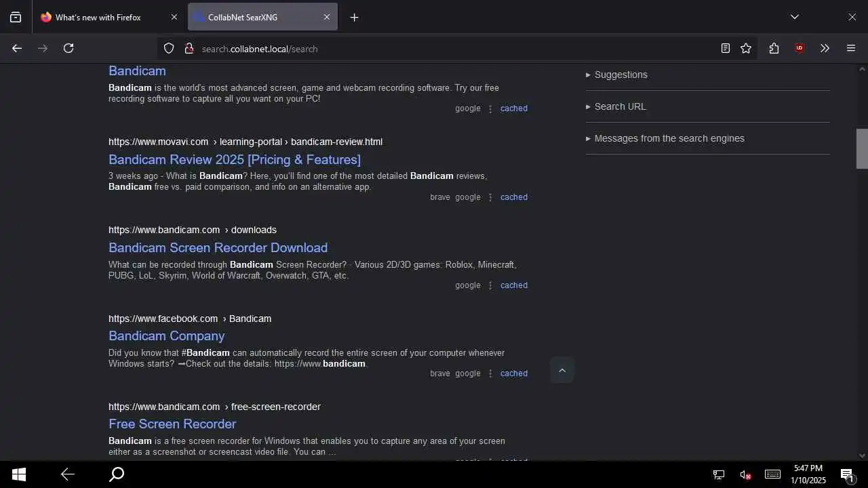The width and height of the screenshot is (868, 488).
Task: Click the bandicam.com free-screen-recorder URL text
Action: pos(214,407)
